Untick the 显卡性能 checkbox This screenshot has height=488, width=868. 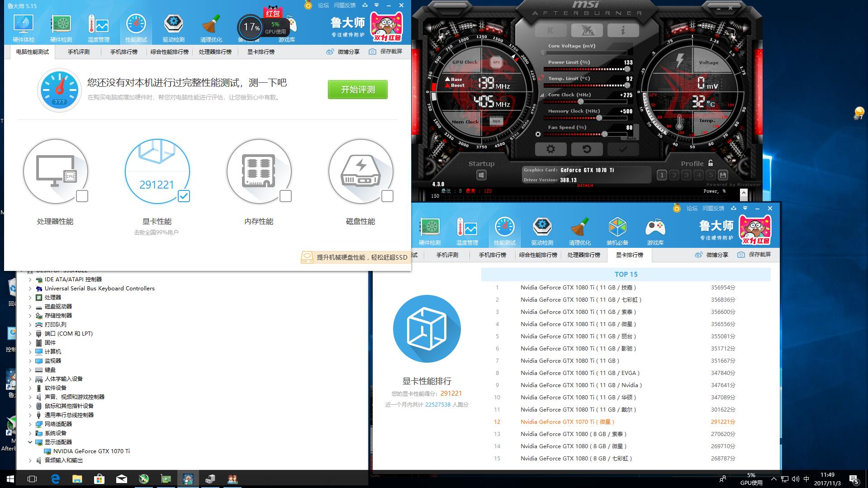click(x=184, y=196)
